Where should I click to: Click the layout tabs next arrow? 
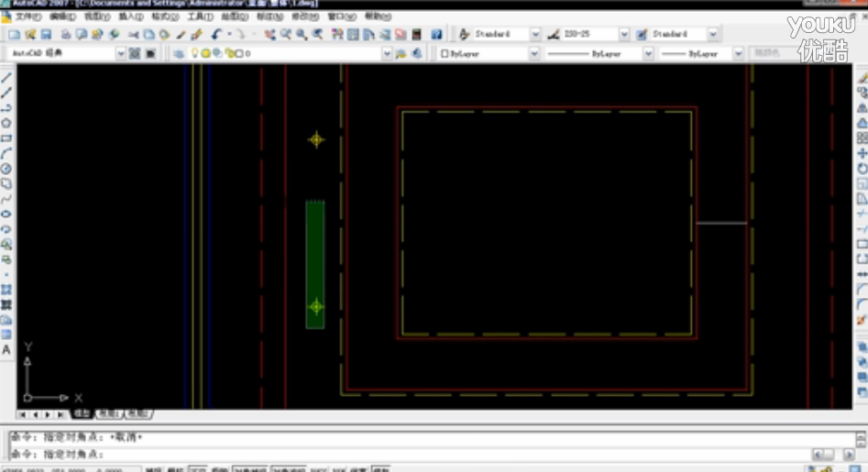coord(48,414)
